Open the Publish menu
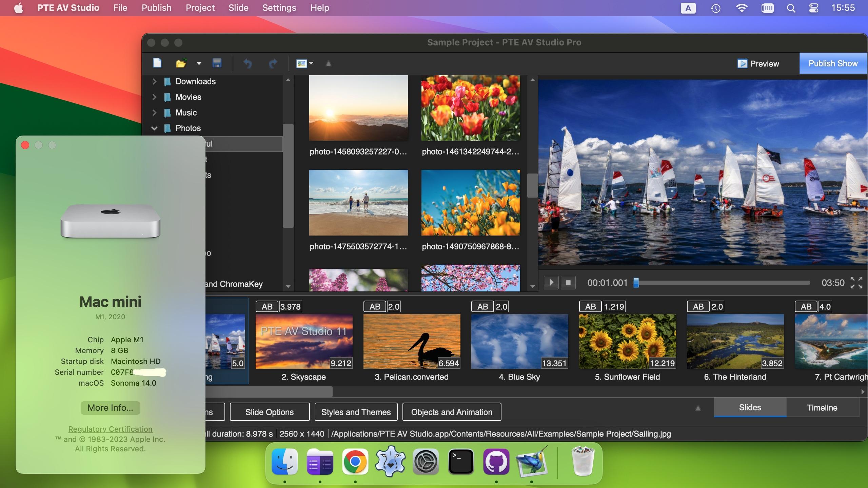Image resolution: width=868 pixels, height=488 pixels. click(x=156, y=8)
